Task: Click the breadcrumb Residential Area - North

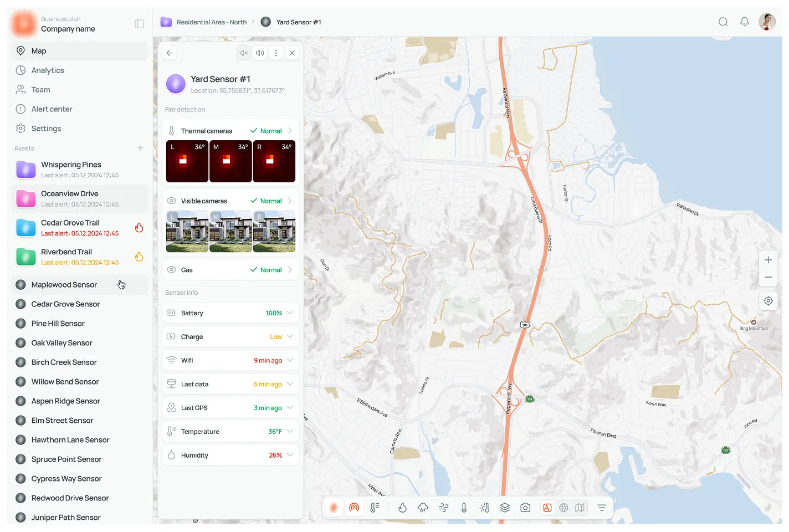Action: point(212,22)
